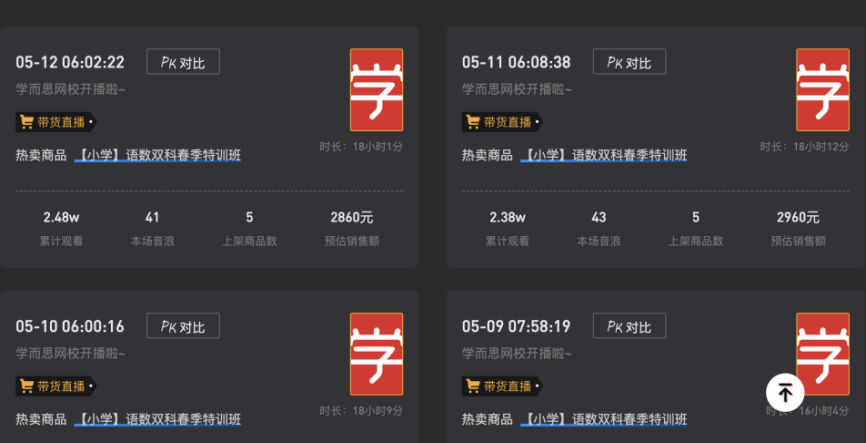Click the 2860元 estimated sales value

352,218
